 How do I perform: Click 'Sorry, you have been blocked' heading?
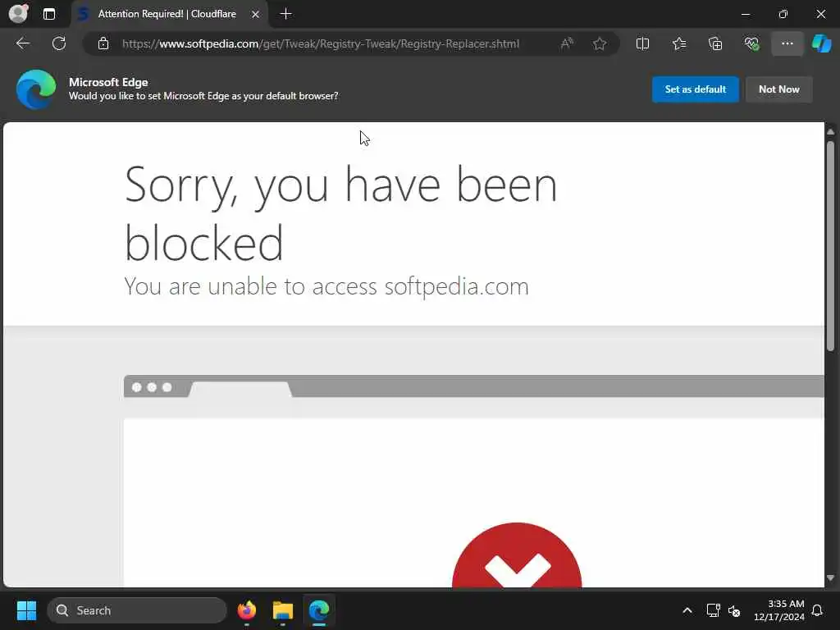[x=340, y=213]
